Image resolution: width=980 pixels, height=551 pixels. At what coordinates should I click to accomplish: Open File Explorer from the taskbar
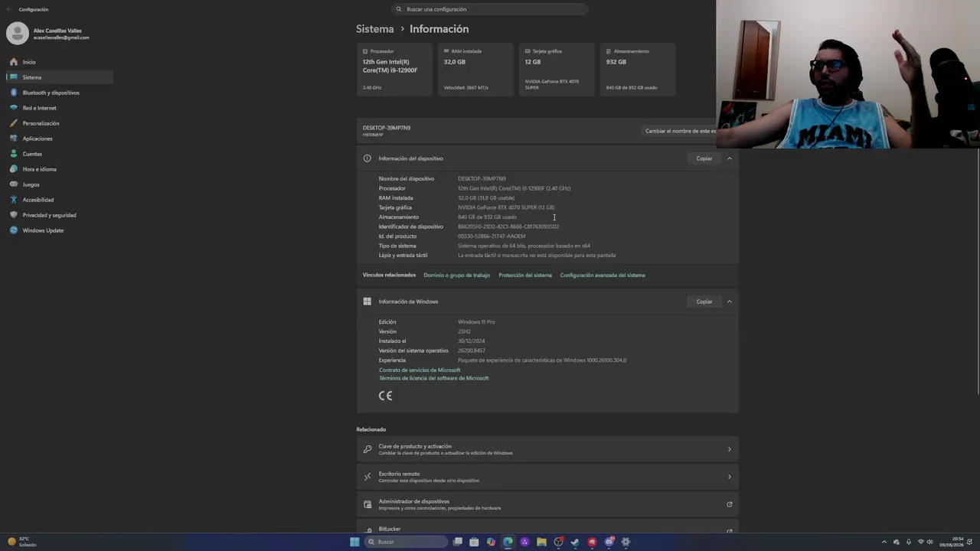(541, 542)
